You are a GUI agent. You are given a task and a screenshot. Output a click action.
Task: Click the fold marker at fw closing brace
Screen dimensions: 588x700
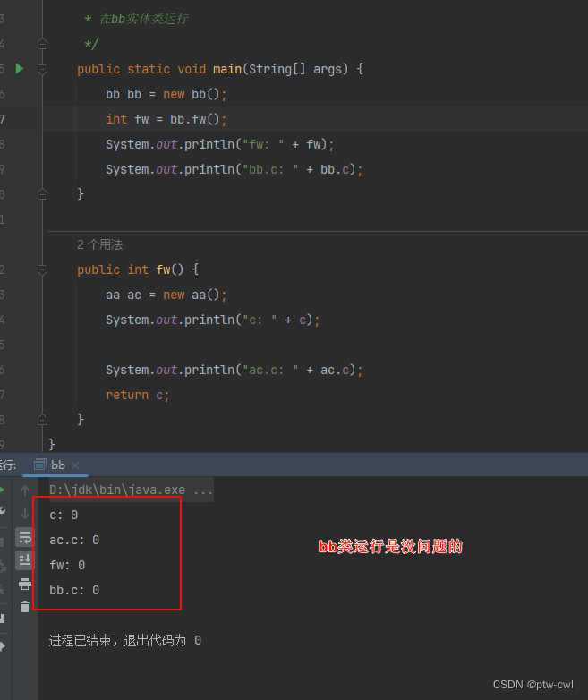tap(42, 419)
